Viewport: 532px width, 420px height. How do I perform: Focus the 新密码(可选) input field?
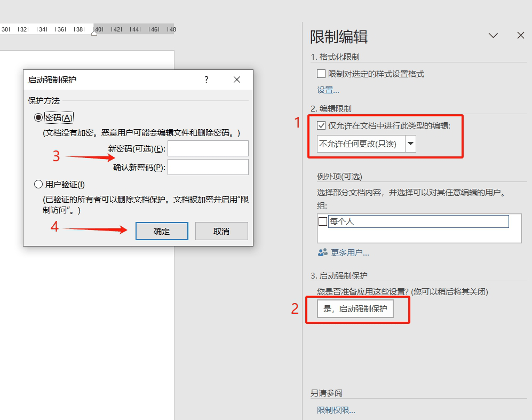coord(208,148)
